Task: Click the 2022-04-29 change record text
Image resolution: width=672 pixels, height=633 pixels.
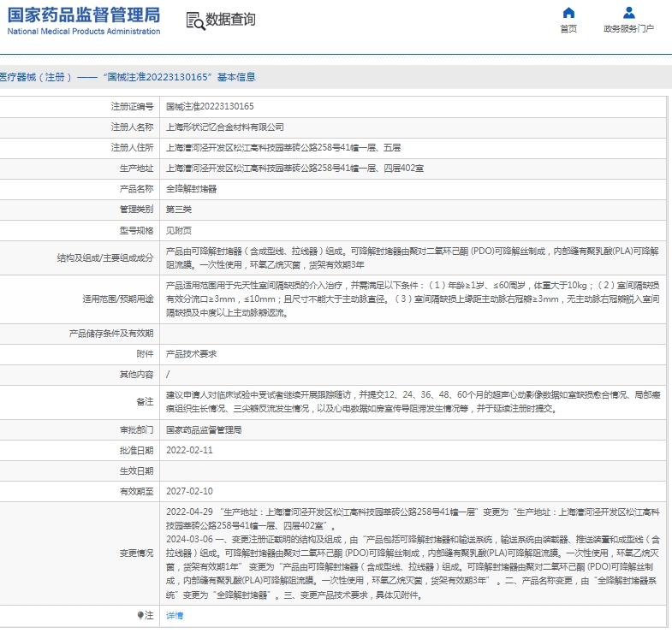Action: point(413,518)
